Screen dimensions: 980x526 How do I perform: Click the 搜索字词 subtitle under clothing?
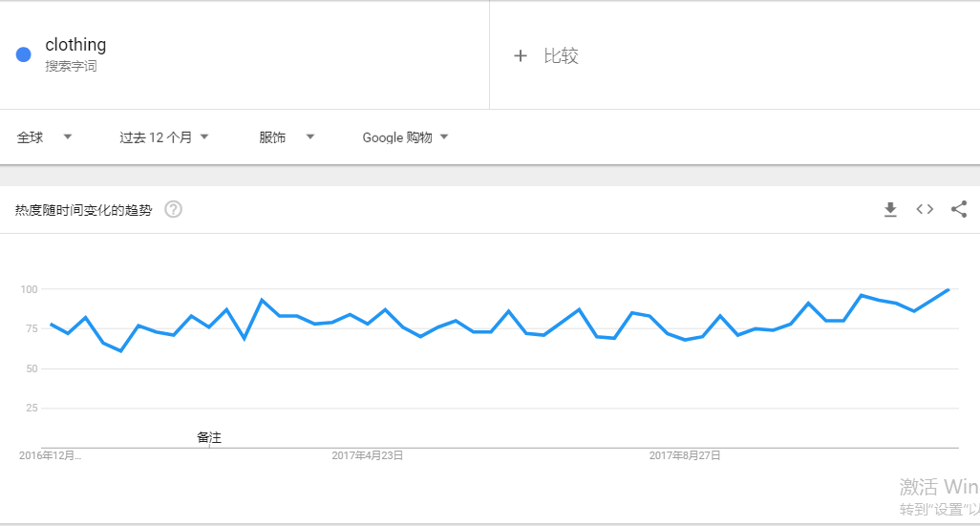click(x=71, y=66)
